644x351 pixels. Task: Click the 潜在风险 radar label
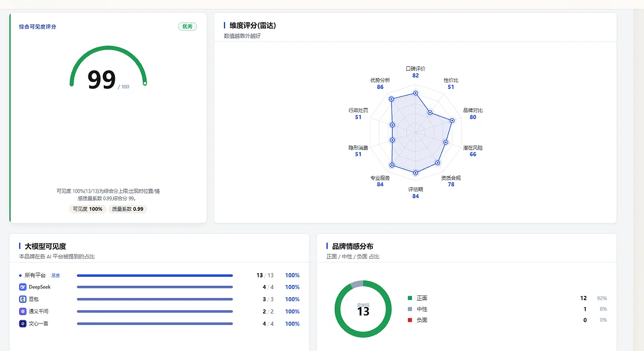pyautogui.click(x=473, y=147)
